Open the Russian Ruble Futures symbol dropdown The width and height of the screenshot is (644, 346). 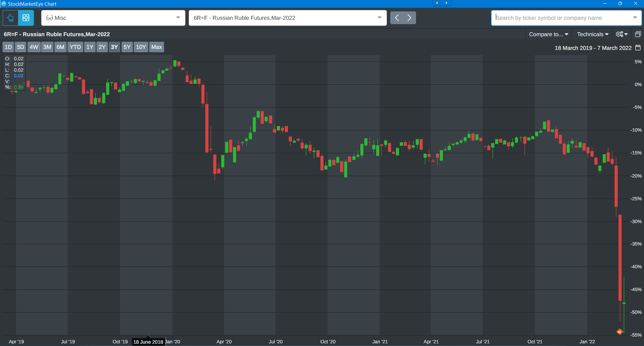379,18
